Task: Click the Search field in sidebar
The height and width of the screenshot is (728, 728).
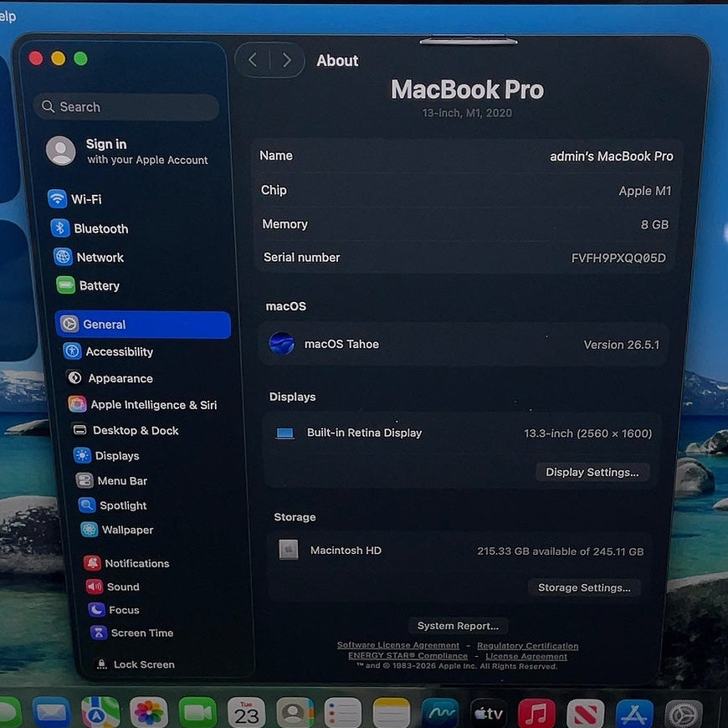Action: click(x=126, y=107)
